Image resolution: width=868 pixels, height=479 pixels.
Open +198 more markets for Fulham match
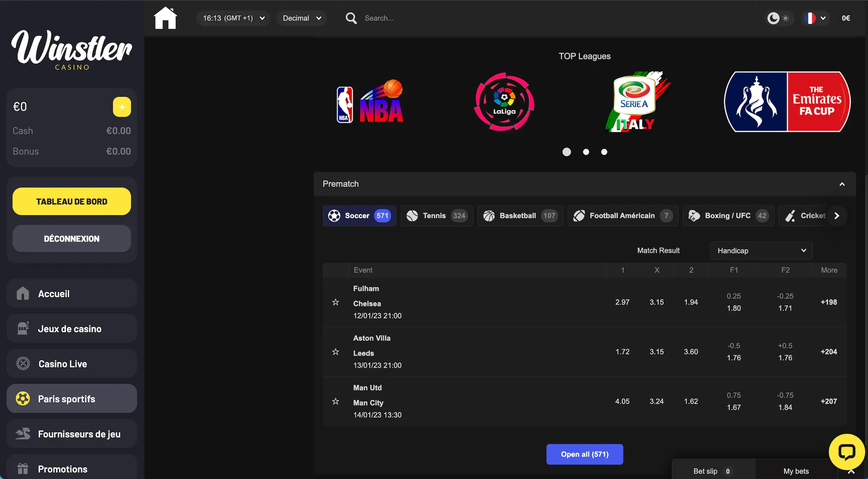point(829,302)
